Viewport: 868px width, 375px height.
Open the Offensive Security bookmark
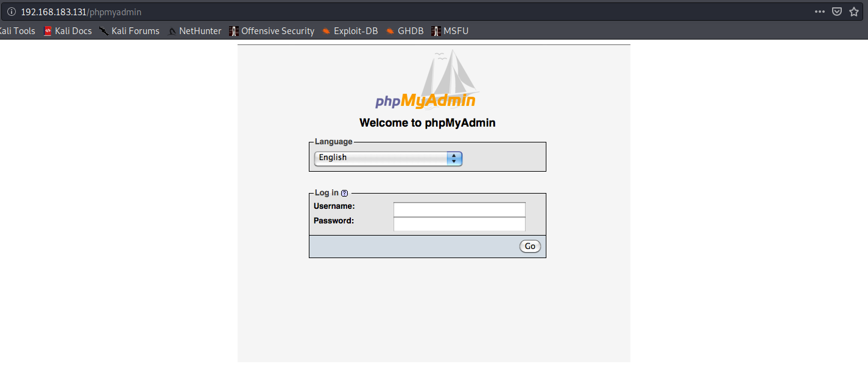272,31
